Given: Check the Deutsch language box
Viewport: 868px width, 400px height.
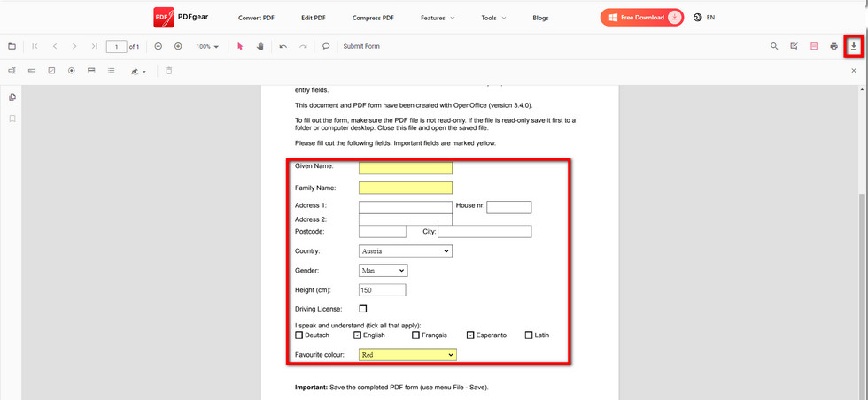Looking at the screenshot, I should pos(299,335).
